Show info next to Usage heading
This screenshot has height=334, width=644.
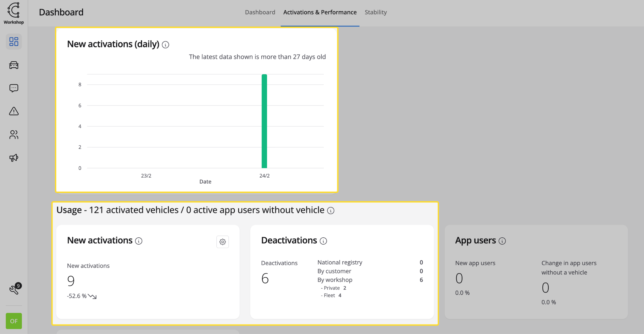click(x=330, y=211)
